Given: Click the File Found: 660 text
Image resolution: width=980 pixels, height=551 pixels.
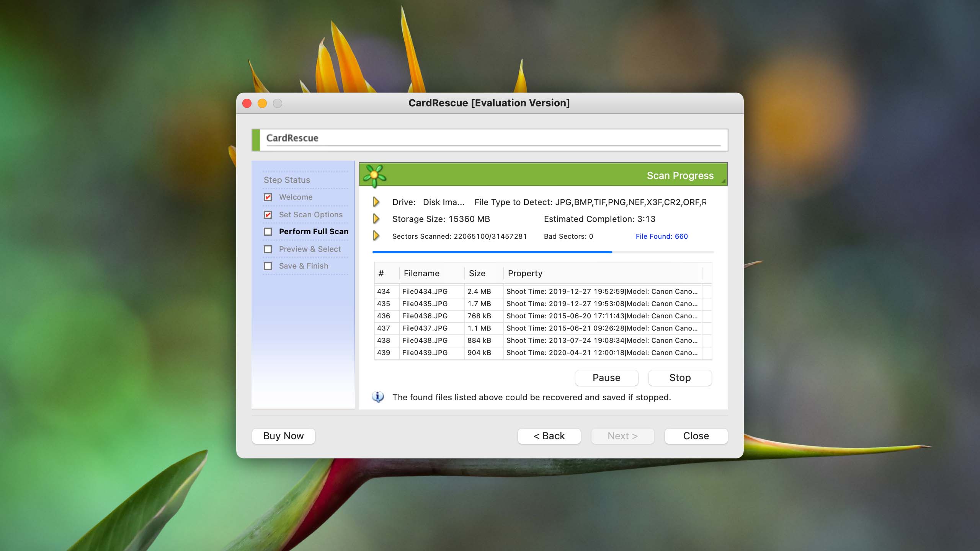Looking at the screenshot, I should coord(661,236).
